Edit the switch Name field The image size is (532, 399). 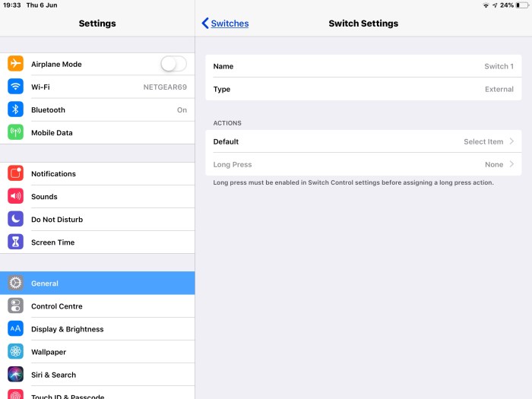click(x=363, y=66)
